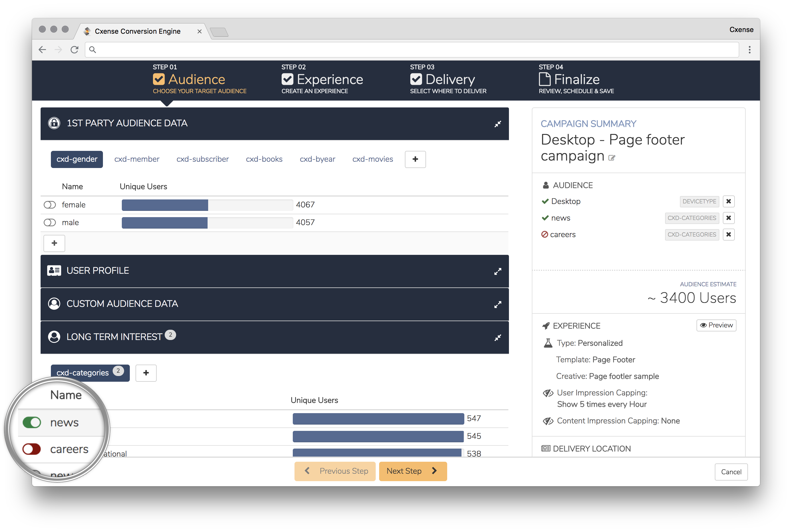The height and width of the screenshot is (532, 792).
Task: Click the Content Impression Capping eye icon
Action: coord(548,421)
